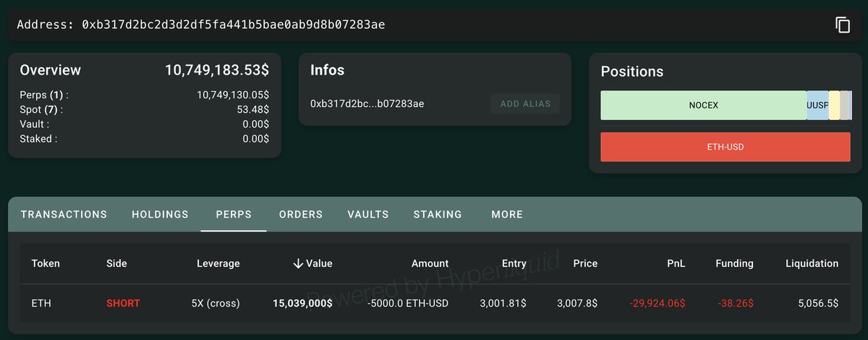Click the down arrow sort icon by Value
This screenshot has height=340, width=868.
click(x=297, y=263)
